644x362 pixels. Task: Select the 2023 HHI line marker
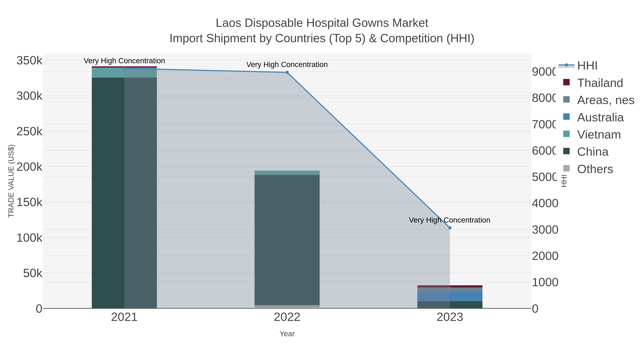point(450,228)
